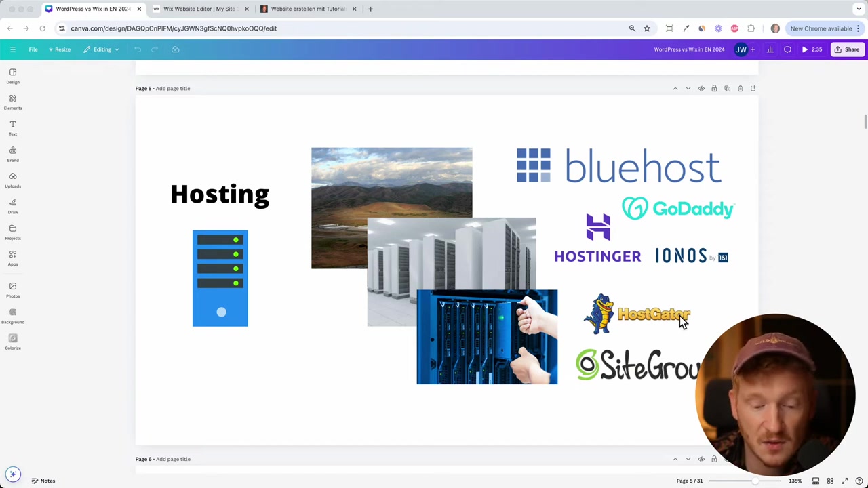868x488 pixels.
Task: Open the Brand panel
Action: click(x=13, y=154)
